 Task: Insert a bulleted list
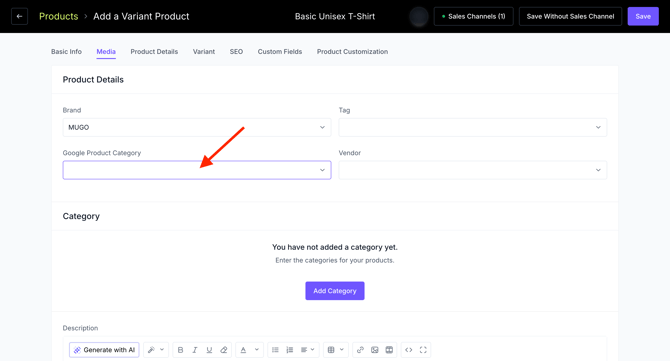tap(275, 350)
